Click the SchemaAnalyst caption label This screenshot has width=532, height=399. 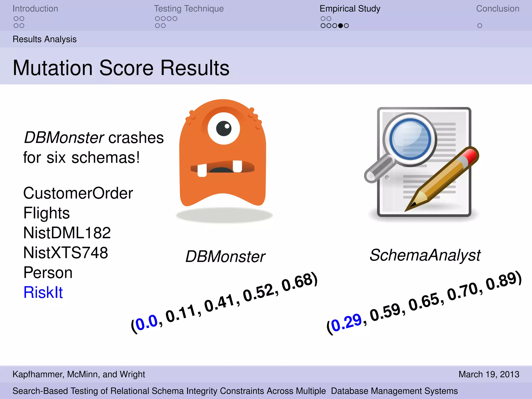click(425, 255)
